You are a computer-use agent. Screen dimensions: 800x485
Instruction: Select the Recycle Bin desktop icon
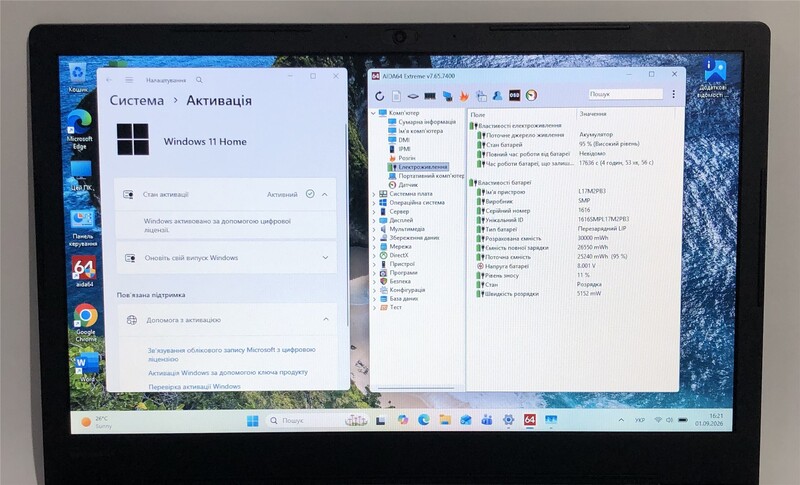coord(78,78)
